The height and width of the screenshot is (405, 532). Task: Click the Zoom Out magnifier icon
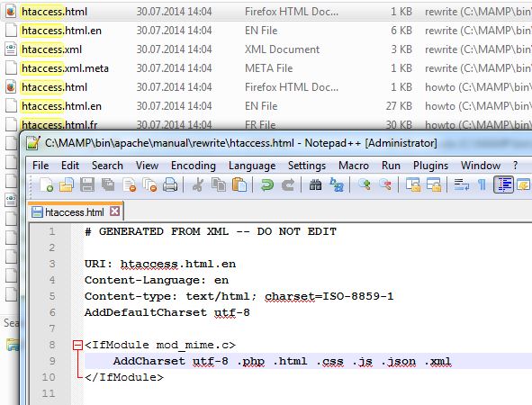coord(385,184)
